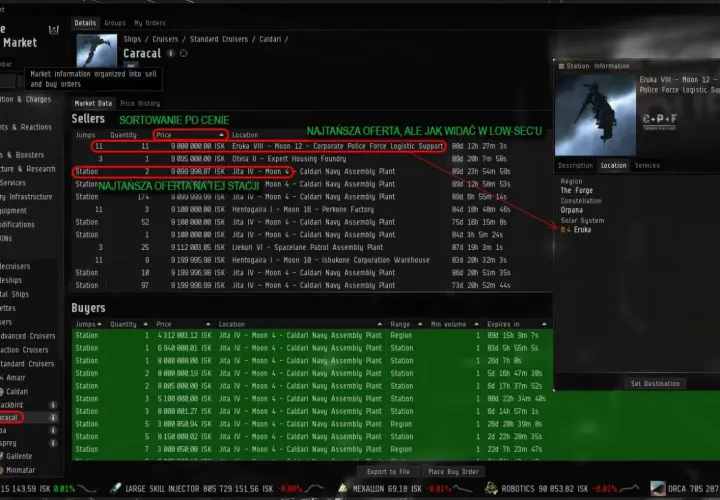Expand the Caldari group in sidebar
This screenshot has height=500, width=720.
point(15,392)
